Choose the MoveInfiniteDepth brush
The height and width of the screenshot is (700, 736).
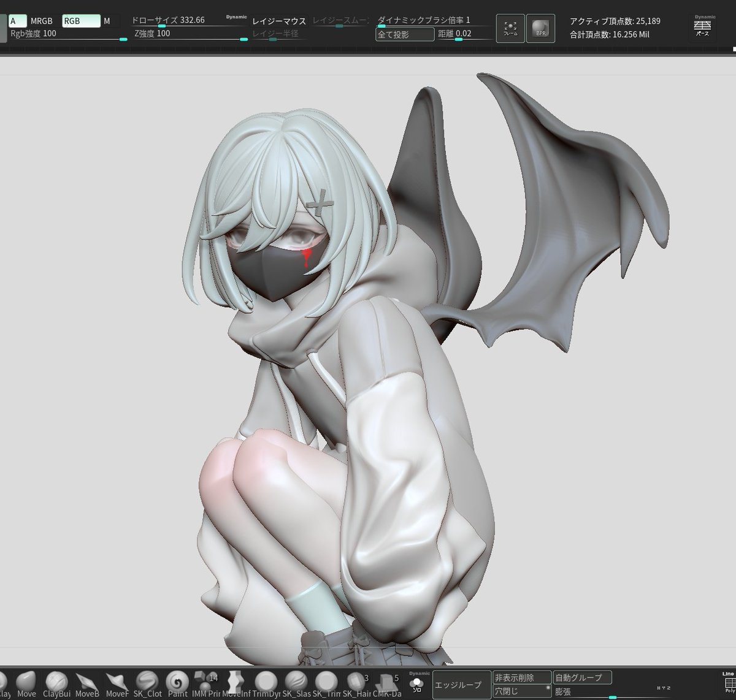coord(236,684)
